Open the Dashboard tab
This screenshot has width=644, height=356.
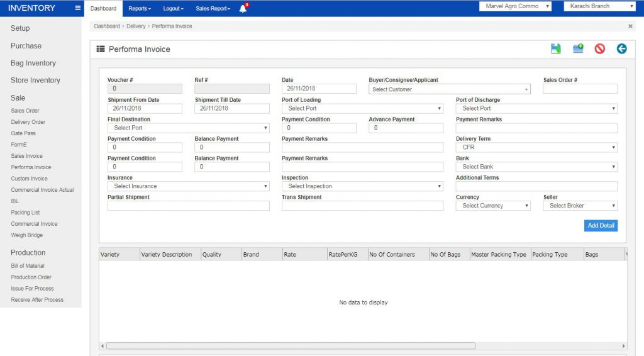(103, 9)
